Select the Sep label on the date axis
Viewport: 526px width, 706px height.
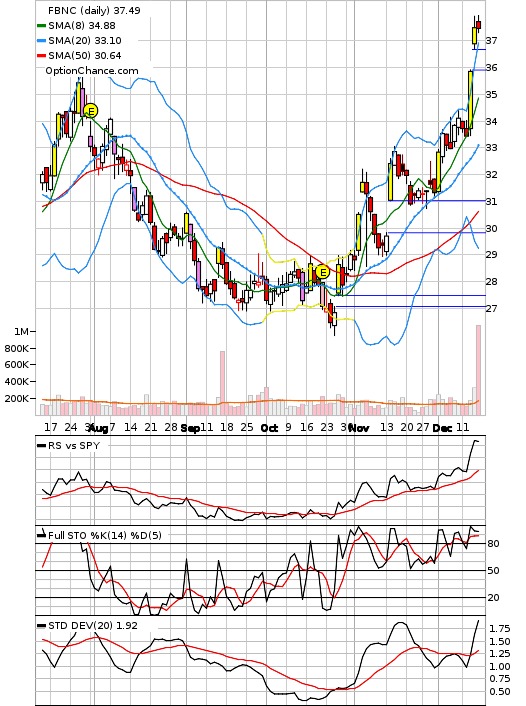[x=190, y=428]
